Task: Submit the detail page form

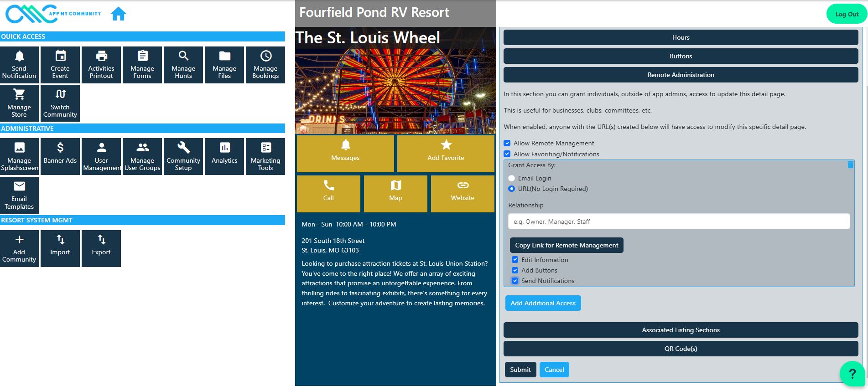Action: coord(520,370)
